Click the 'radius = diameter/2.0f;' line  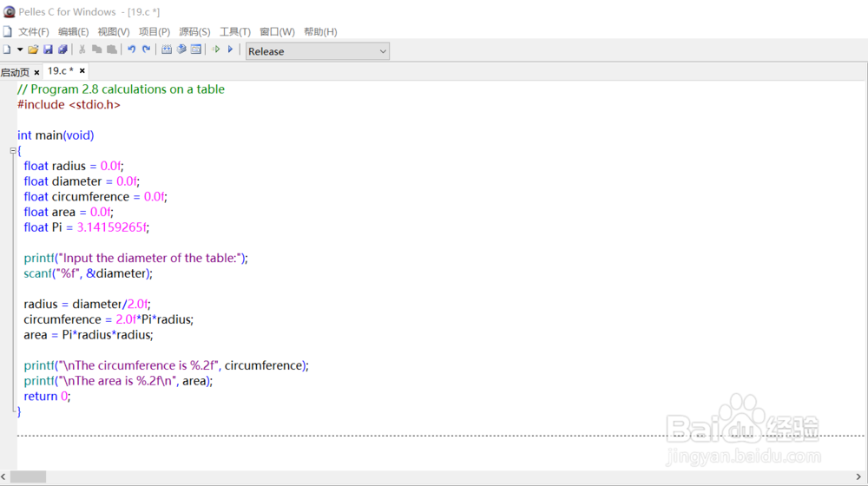point(87,304)
